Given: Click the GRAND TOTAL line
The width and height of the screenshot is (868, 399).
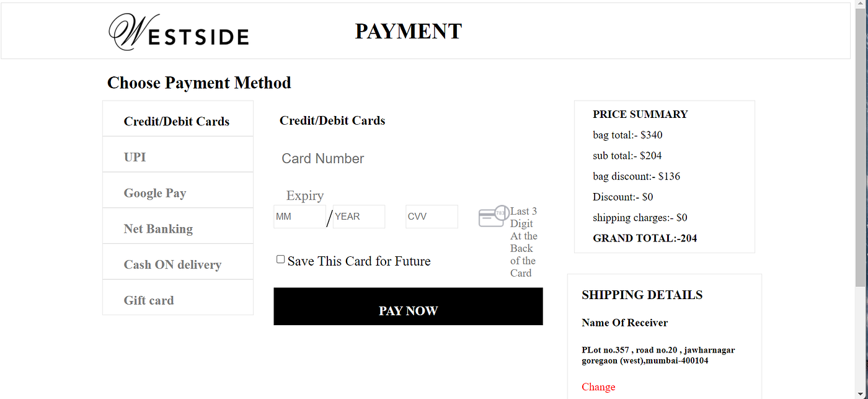Looking at the screenshot, I should 645,238.
